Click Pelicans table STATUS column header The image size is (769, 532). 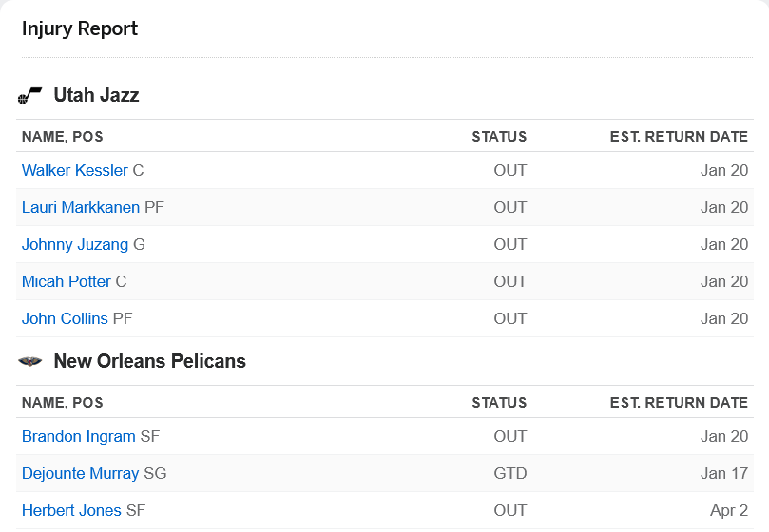tap(499, 403)
